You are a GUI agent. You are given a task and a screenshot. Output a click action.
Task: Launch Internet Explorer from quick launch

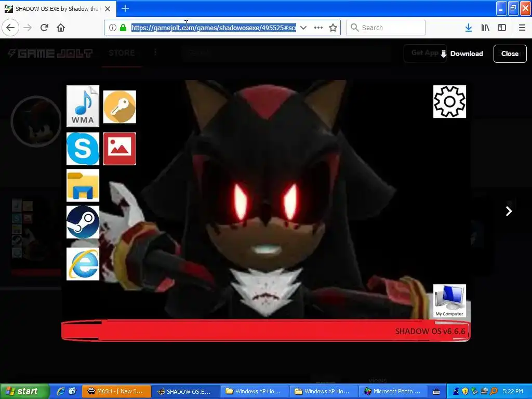click(61, 391)
